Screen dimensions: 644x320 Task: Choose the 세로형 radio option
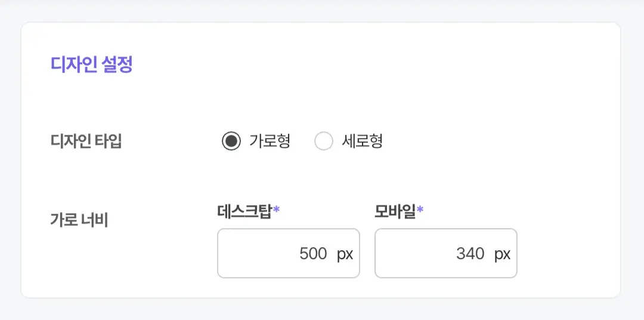(x=323, y=141)
